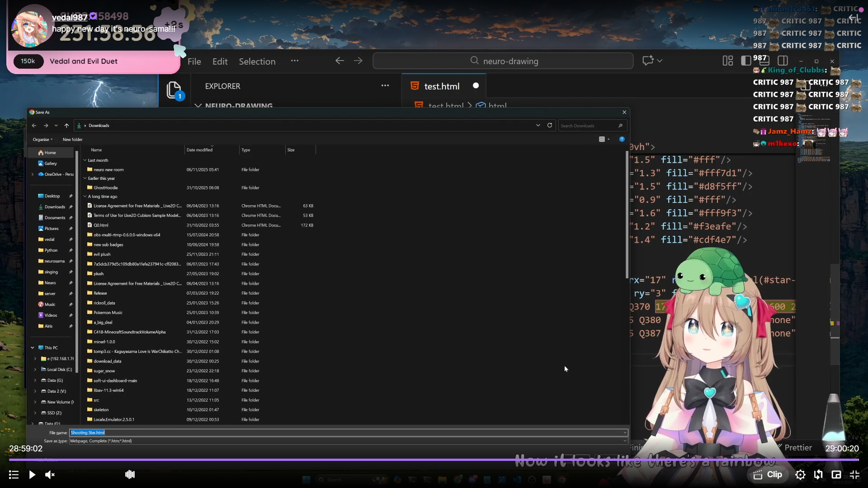868x488 pixels.
Task: Toggle picture-in-picture mini player
Action: pyautogui.click(x=836, y=474)
